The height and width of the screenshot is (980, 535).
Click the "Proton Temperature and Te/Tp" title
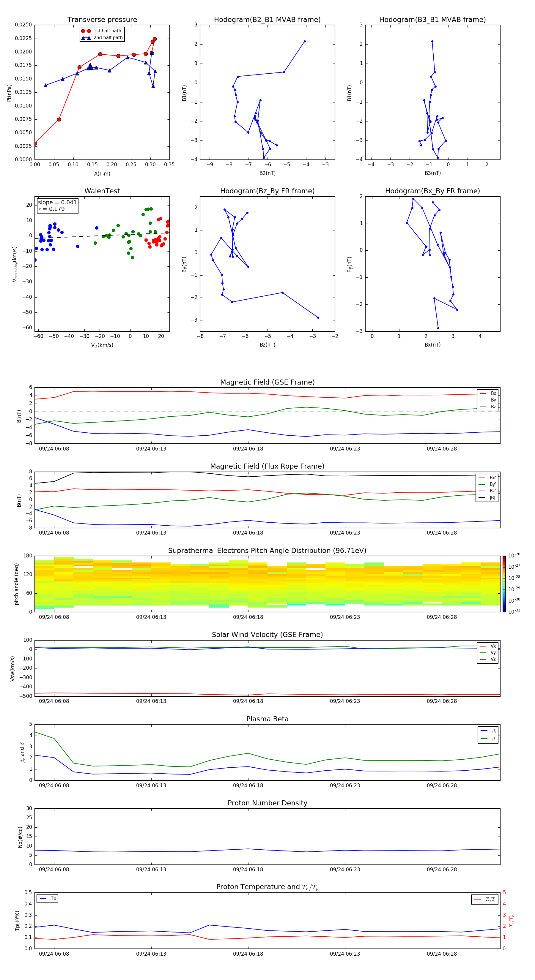pyautogui.click(x=267, y=887)
